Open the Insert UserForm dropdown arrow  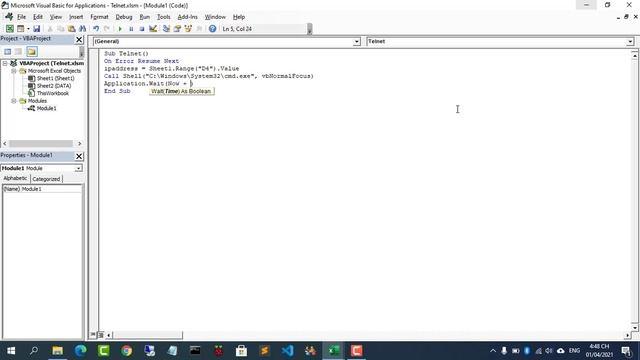click(x=28, y=29)
